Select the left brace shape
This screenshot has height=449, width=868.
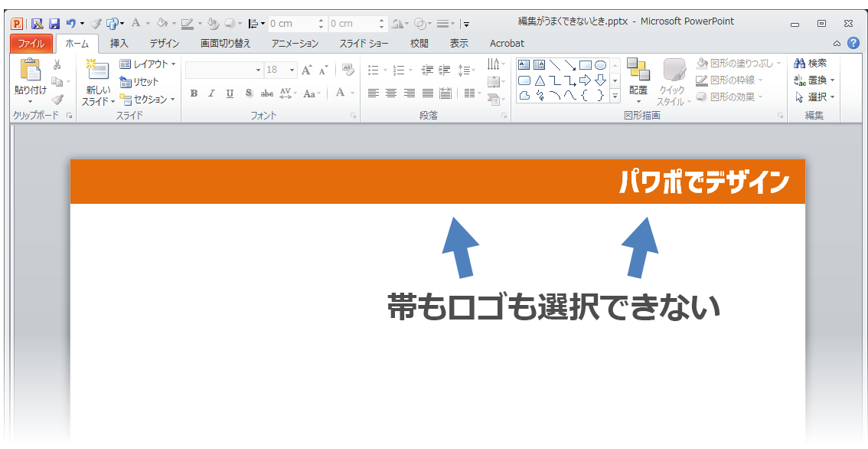click(x=585, y=95)
